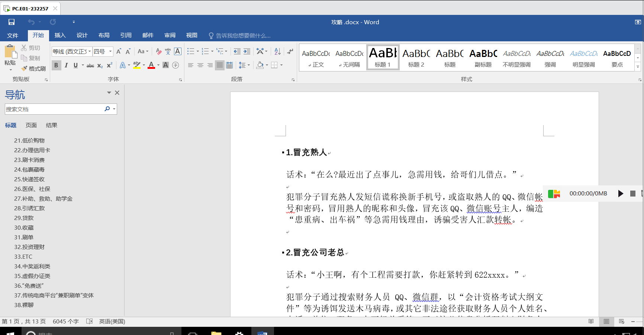Image resolution: width=644 pixels, height=335 pixels.
Task: Select the Sort icon in Paragraph group
Action: 277,51
